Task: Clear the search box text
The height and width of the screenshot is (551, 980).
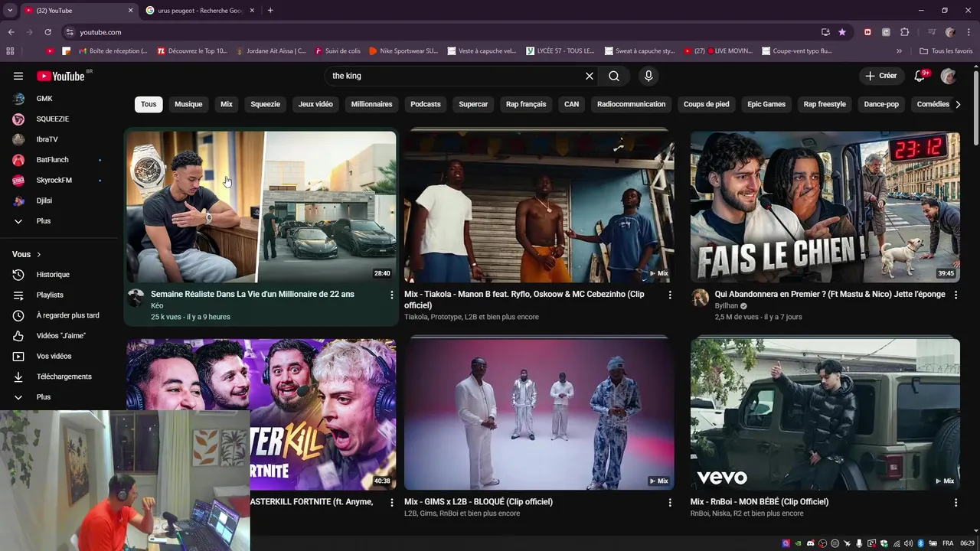Action: [x=590, y=76]
